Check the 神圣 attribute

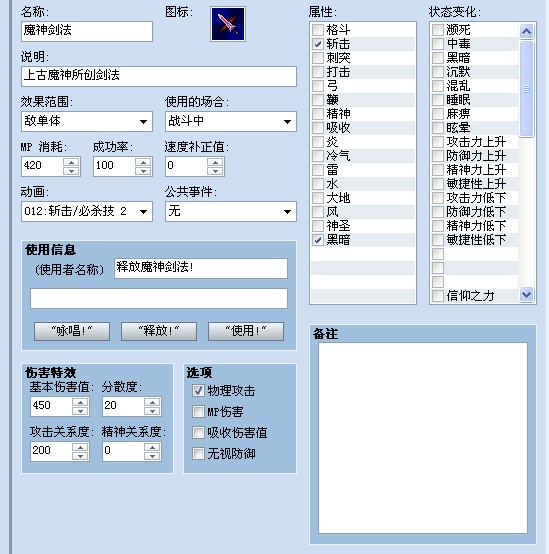pos(318,226)
